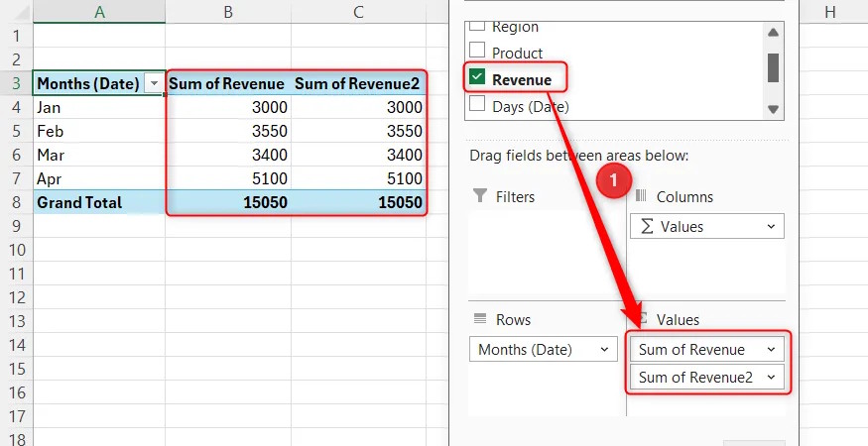
Task: Tick the Region field checkbox
Action: click(476, 26)
